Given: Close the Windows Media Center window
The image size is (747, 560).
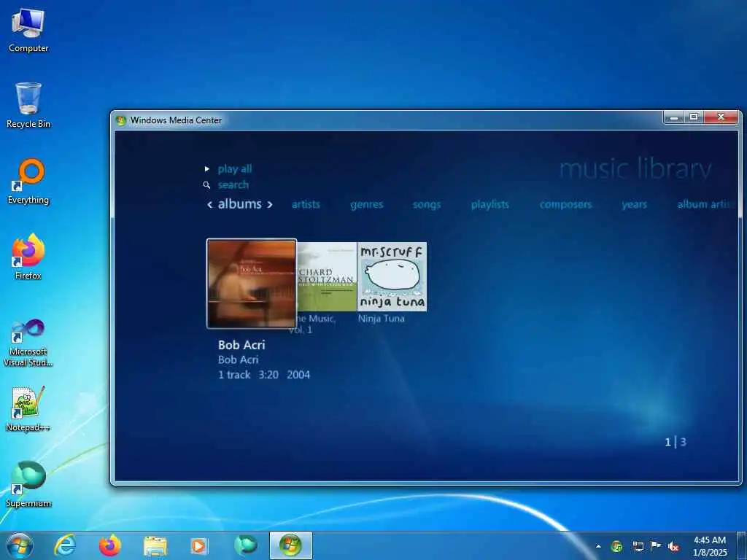Looking at the screenshot, I should click(721, 117).
